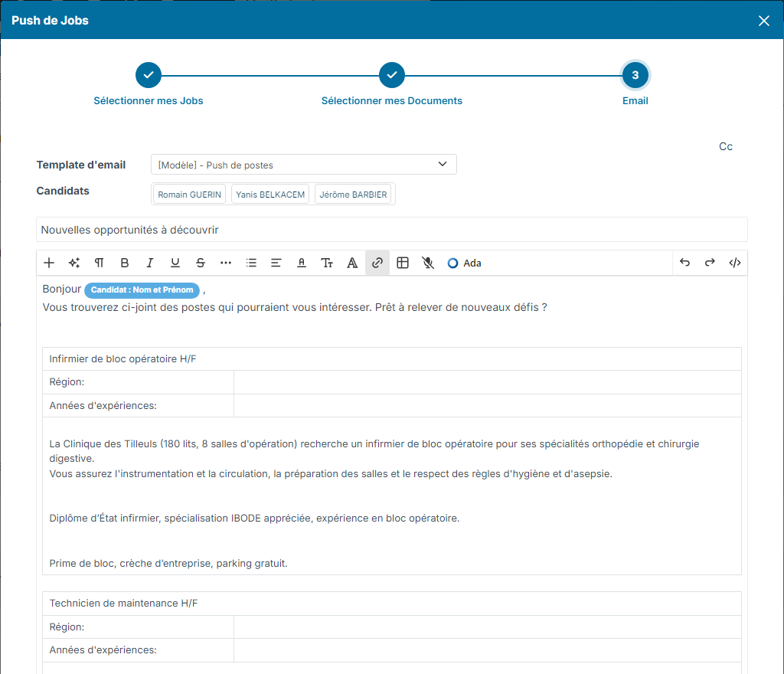Switch to HTML code view
The width and height of the screenshot is (784, 674).
click(734, 263)
